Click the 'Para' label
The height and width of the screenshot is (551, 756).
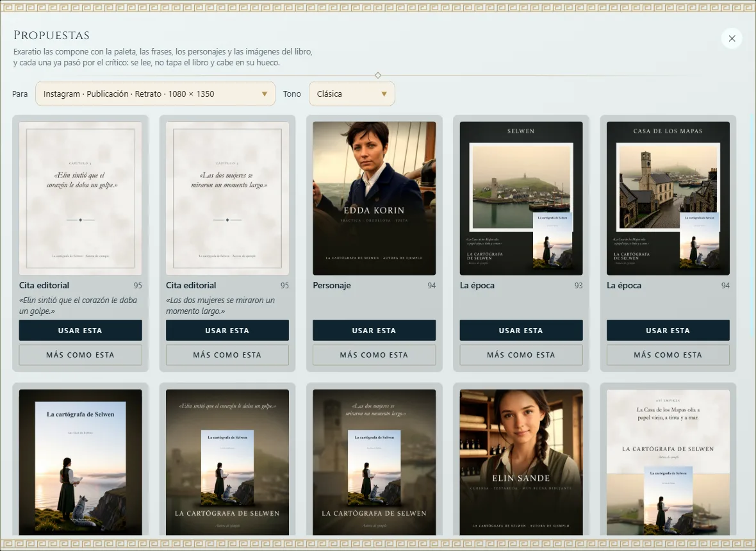pyautogui.click(x=20, y=94)
